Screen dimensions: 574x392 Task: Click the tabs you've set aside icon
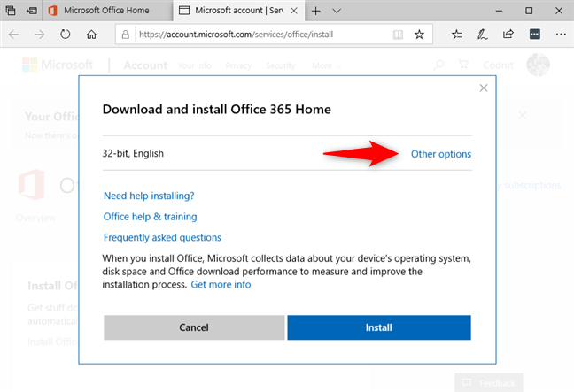[x=11, y=11]
